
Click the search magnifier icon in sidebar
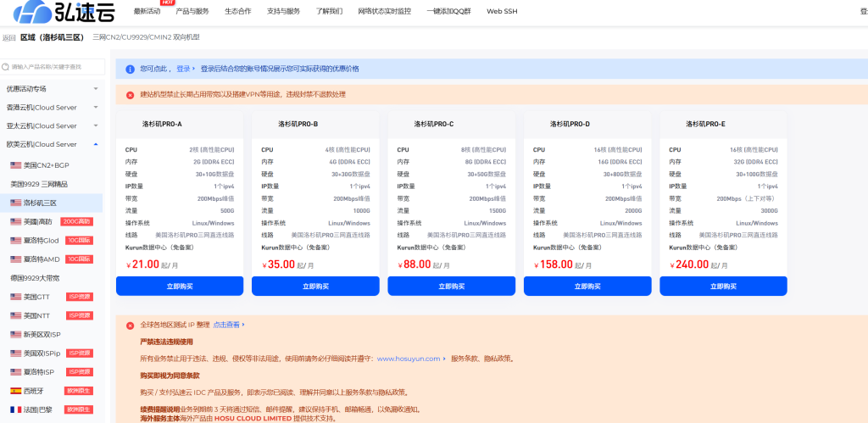pos(6,67)
